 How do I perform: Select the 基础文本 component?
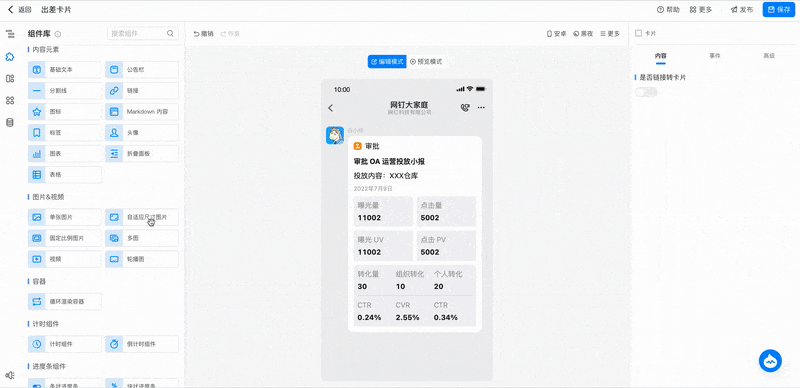tap(65, 69)
